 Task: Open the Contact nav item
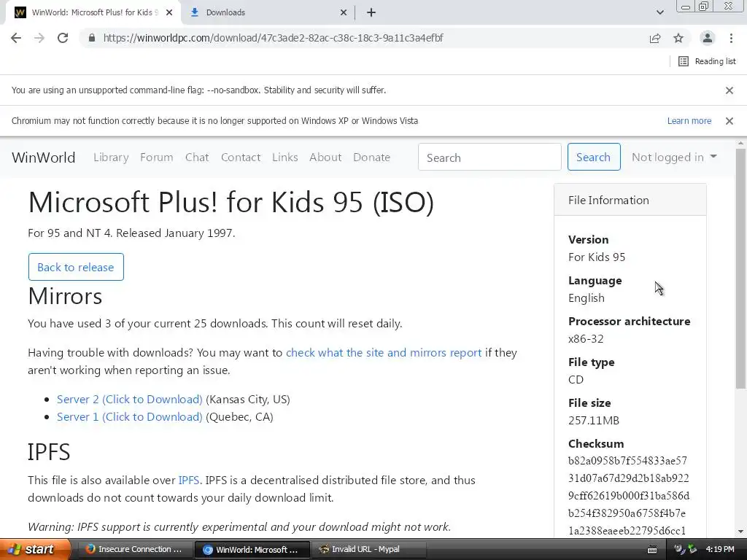pyautogui.click(x=241, y=157)
